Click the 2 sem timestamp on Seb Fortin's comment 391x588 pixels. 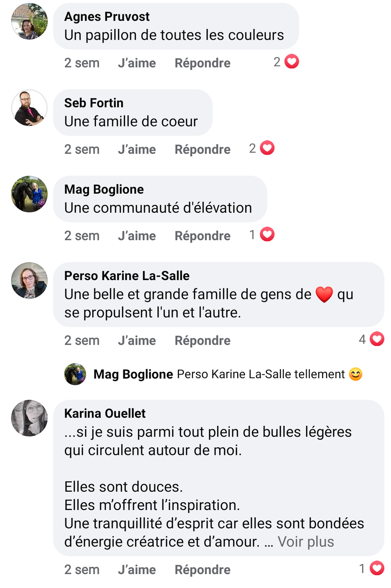pyautogui.click(x=82, y=149)
